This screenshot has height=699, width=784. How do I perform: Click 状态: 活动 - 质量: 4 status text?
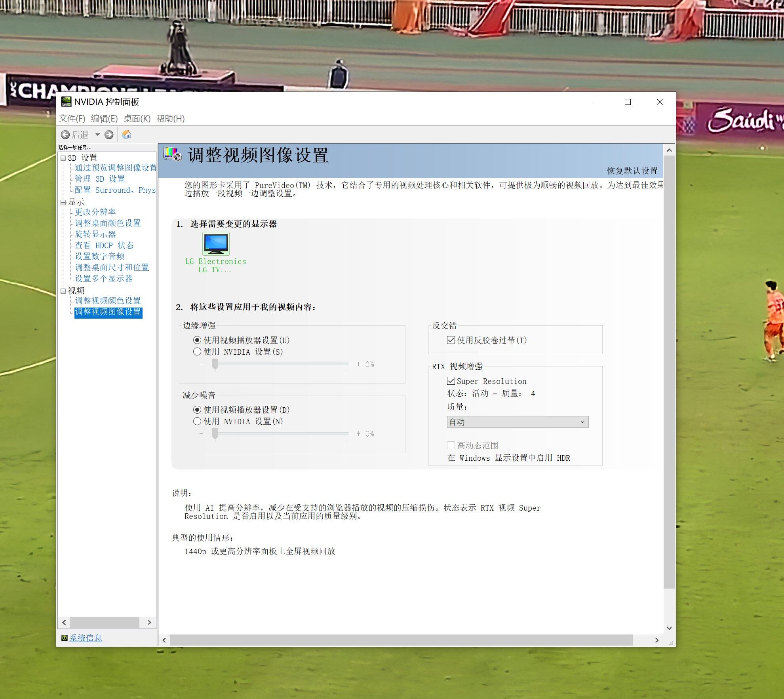[x=491, y=393]
